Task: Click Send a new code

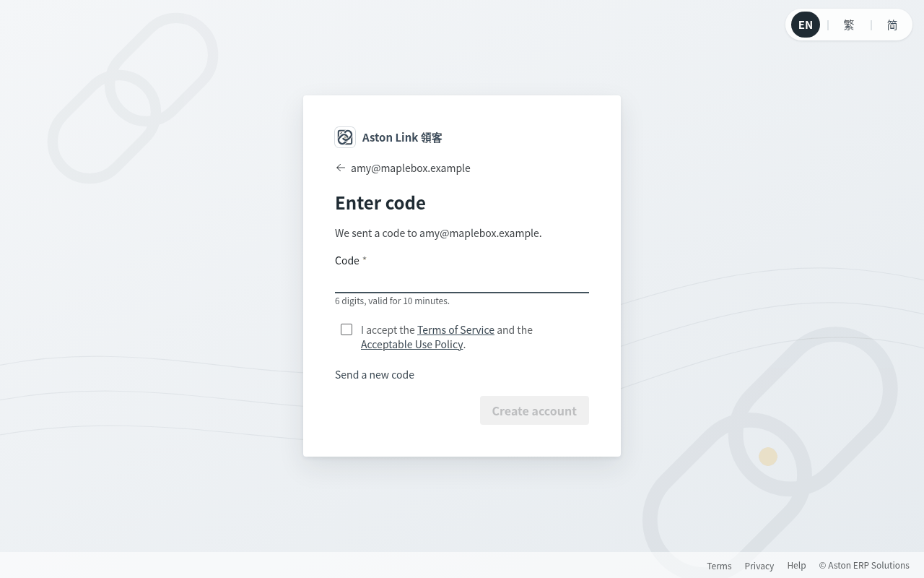Action: (375, 374)
